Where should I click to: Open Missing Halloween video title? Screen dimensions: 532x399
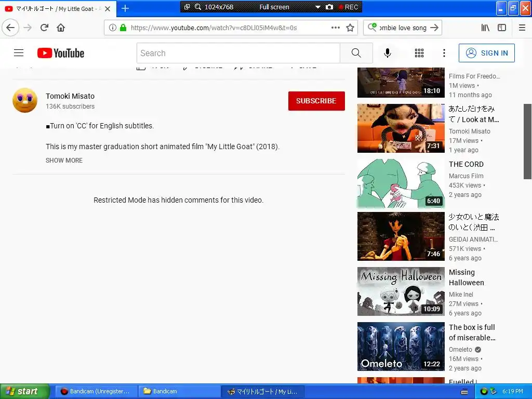[467, 277]
